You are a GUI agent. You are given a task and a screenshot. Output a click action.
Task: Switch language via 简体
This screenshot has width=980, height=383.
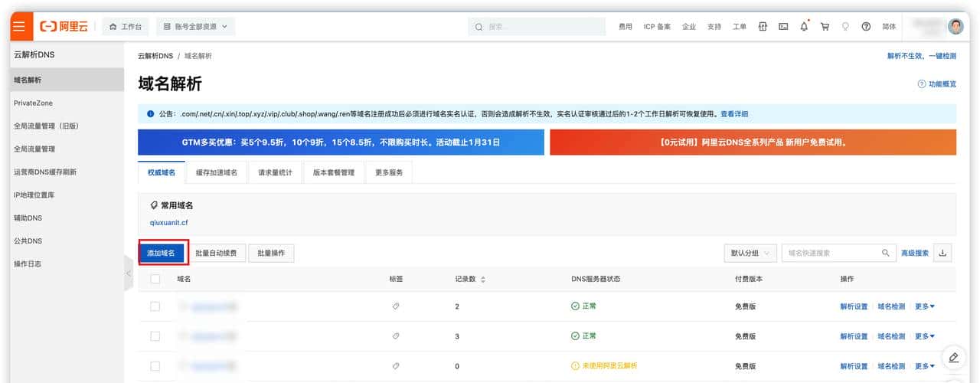889,27
